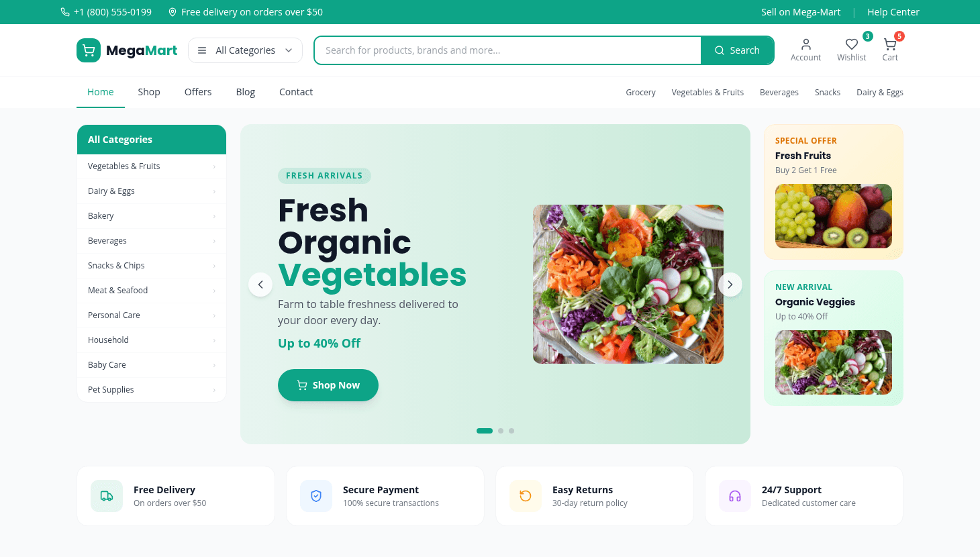The image size is (980, 557).
Task: Open the Account user icon
Action: pos(806,44)
